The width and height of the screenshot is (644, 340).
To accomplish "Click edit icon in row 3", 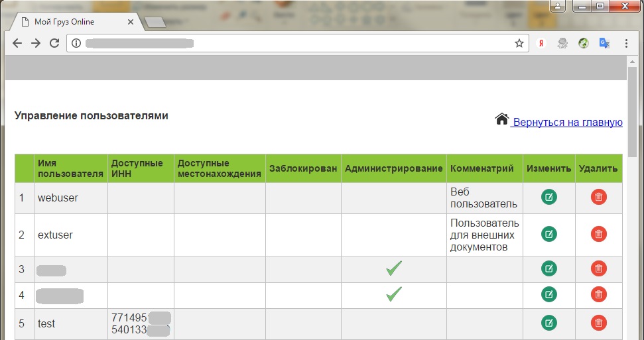I will pyautogui.click(x=548, y=268).
